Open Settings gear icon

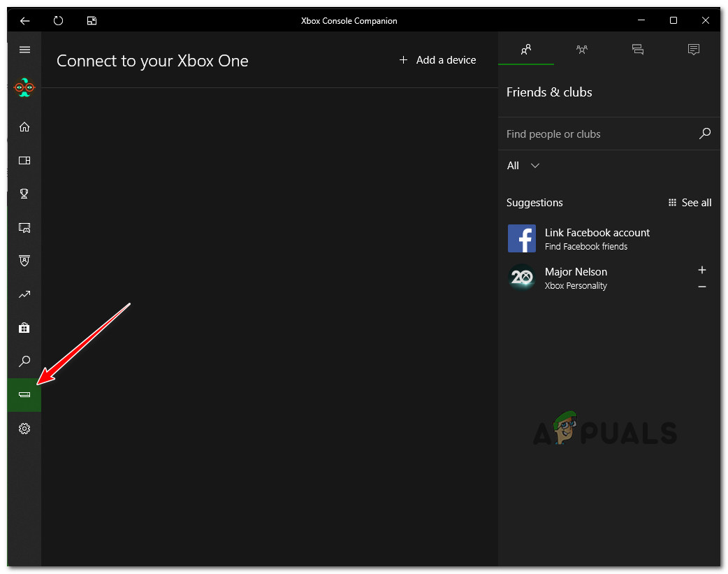(x=24, y=428)
